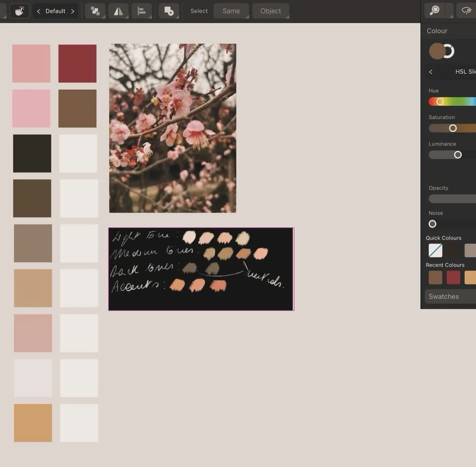Open previous preset with left chevron

coord(38,11)
